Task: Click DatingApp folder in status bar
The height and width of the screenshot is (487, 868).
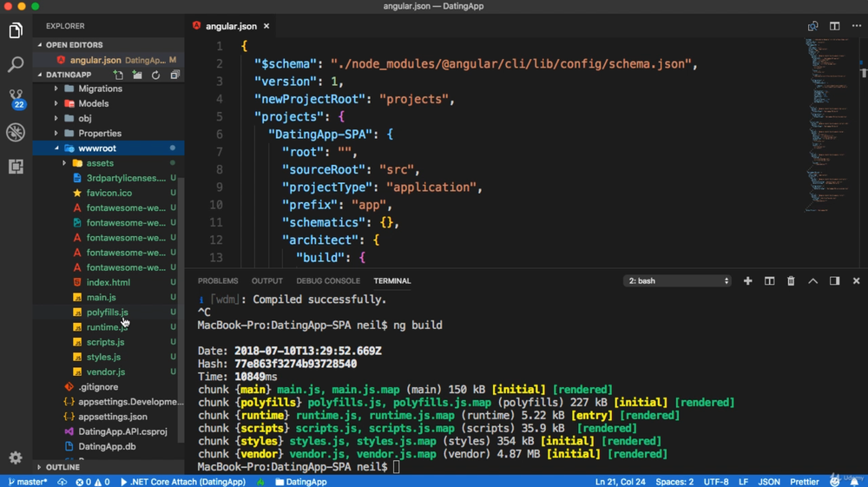Action: point(301,482)
